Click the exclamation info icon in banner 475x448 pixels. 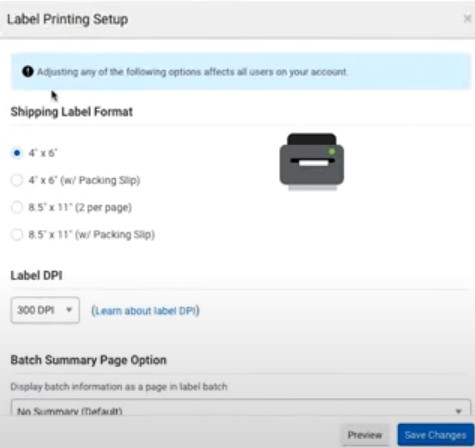tap(28, 71)
